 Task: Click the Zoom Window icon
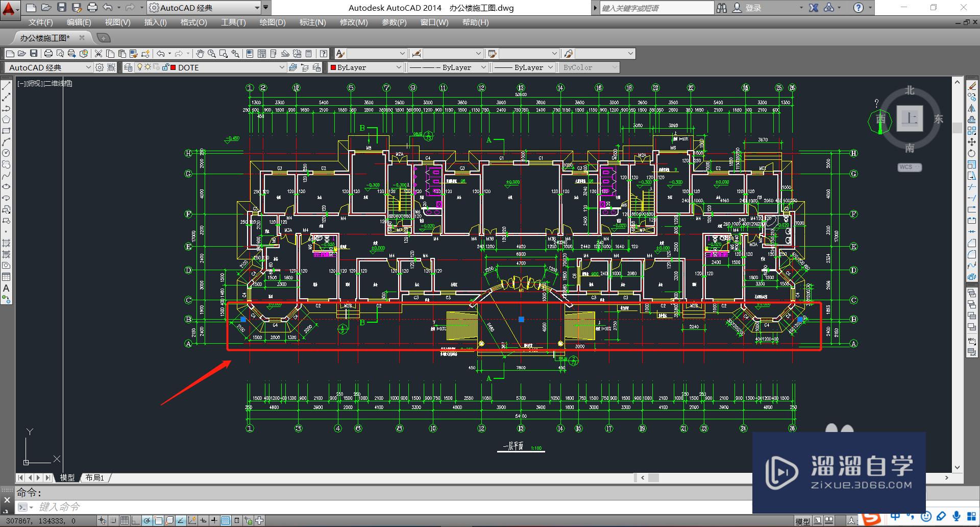tap(223, 53)
